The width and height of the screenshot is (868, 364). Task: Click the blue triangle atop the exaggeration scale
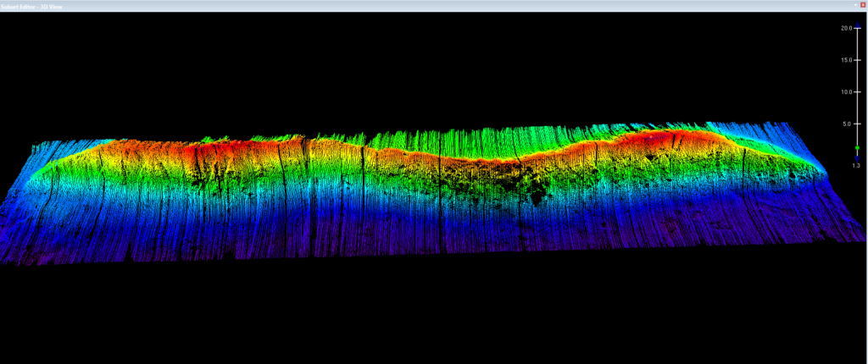858,25
